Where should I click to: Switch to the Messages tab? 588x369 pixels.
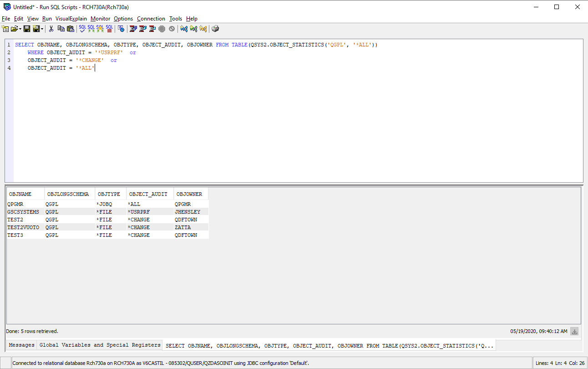pyautogui.click(x=21, y=345)
